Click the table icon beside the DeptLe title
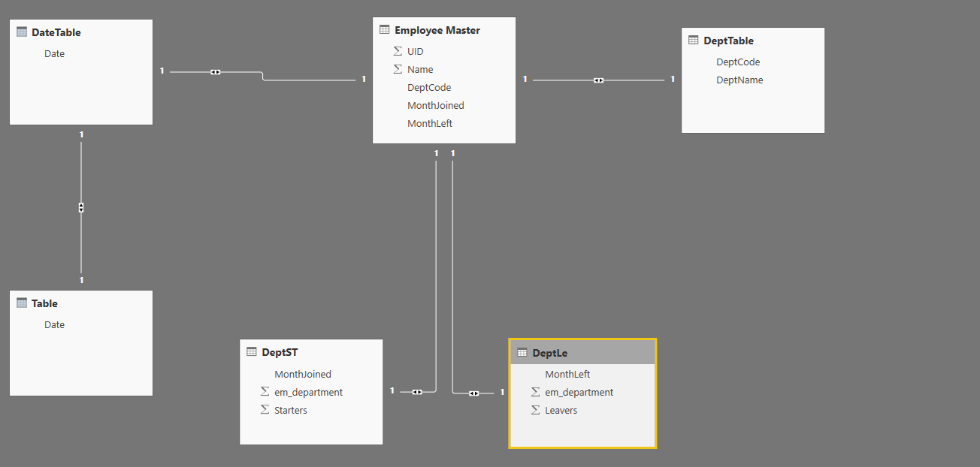980x467 pixels. [x=522, y=352]
